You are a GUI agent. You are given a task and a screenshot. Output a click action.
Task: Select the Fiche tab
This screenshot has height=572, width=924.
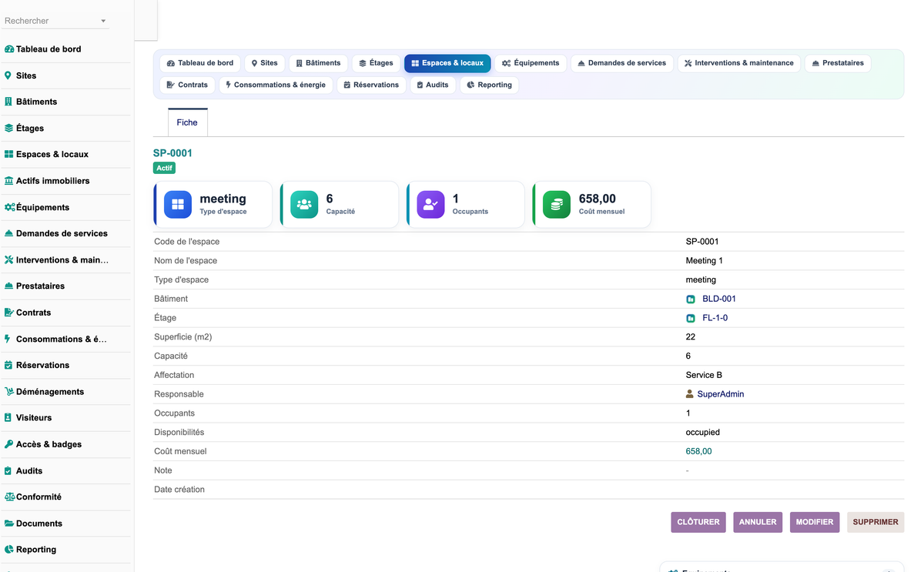187,122
